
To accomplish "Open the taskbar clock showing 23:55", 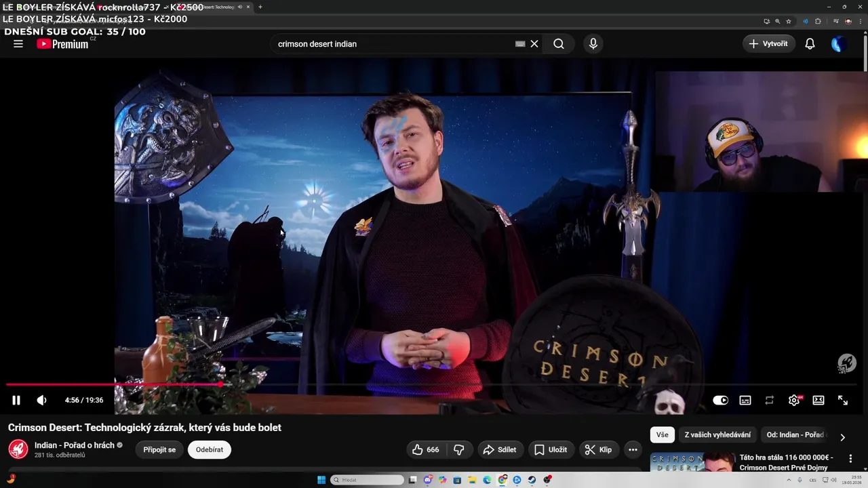I will click(852, 480).
